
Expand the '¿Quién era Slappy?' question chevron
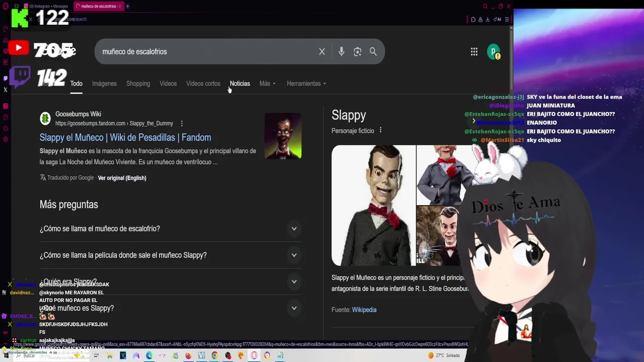(x=294, y=282)
